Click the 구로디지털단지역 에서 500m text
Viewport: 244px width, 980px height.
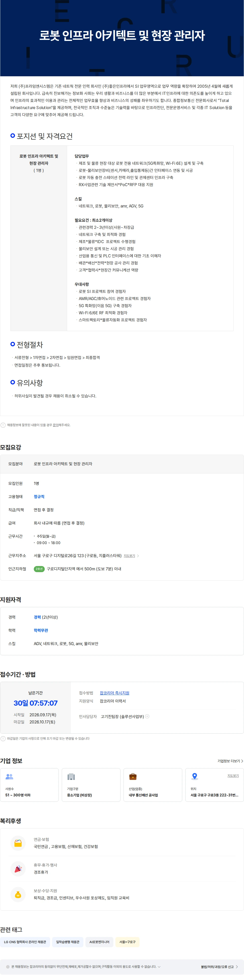[84, 569]
